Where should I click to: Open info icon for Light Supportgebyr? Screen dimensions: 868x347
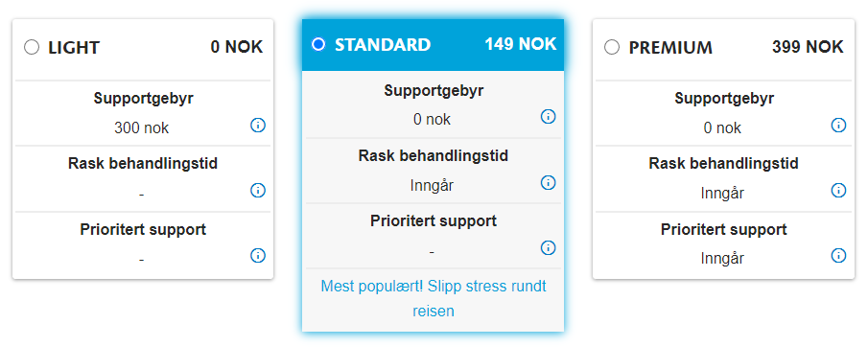point(258,126)
